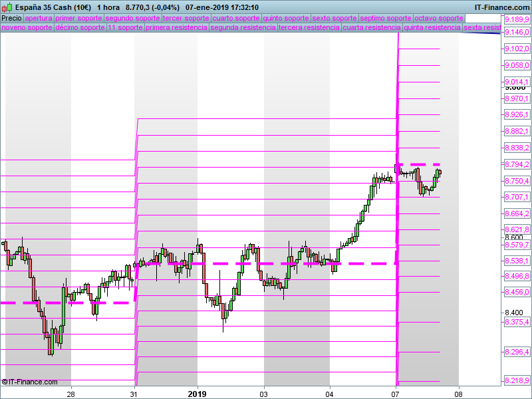Click the 8.296,4 price level tag
This screenshot has width=532, height=399.
517,352
